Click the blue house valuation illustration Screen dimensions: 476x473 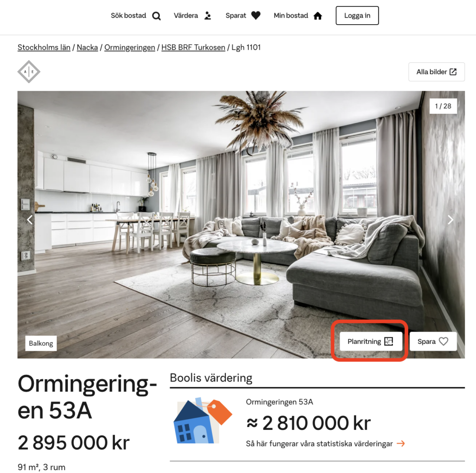pyautogui.click(x=203, y=420)
